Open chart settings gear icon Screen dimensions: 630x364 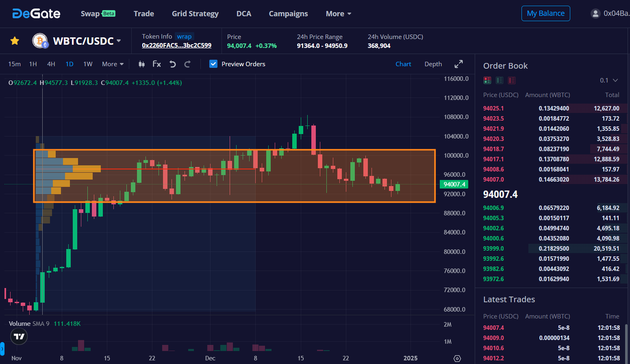[x=457, y=358]
